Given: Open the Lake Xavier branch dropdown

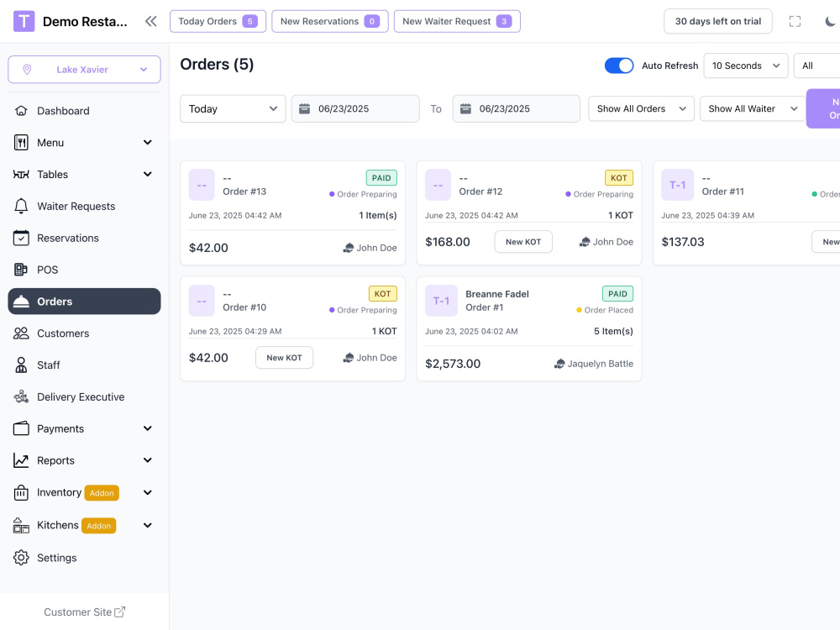Looking at the screenshot, I should pyautogui.click(x=84, y=70).
